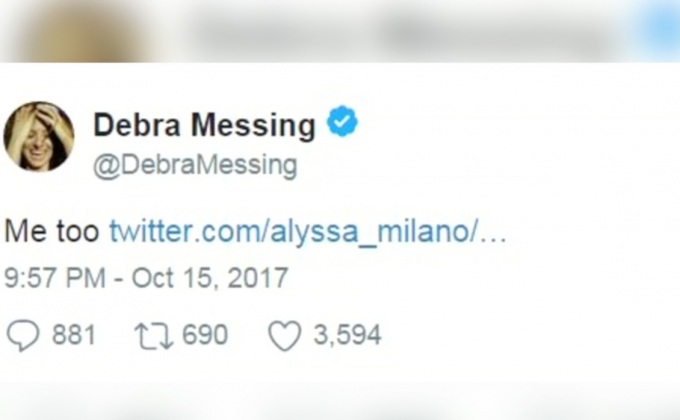
Task: Click the Oct 15, 2017 date
Action: pyautogui.click(x=210, y=278)
